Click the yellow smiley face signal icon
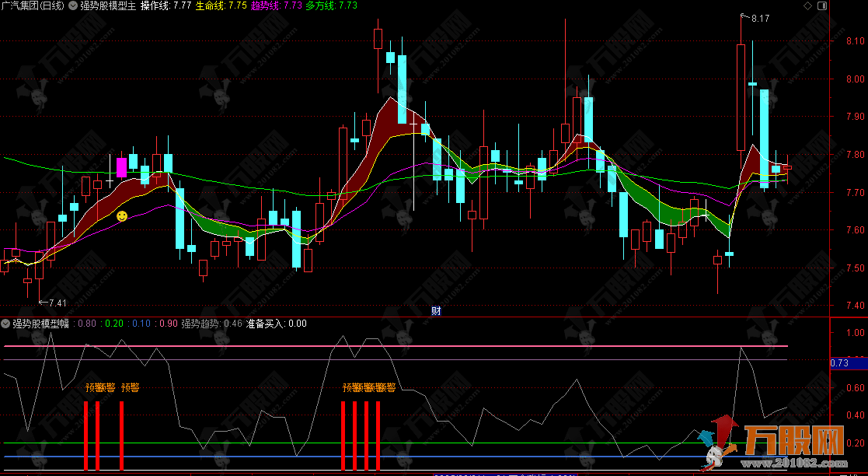 [122, 215]
